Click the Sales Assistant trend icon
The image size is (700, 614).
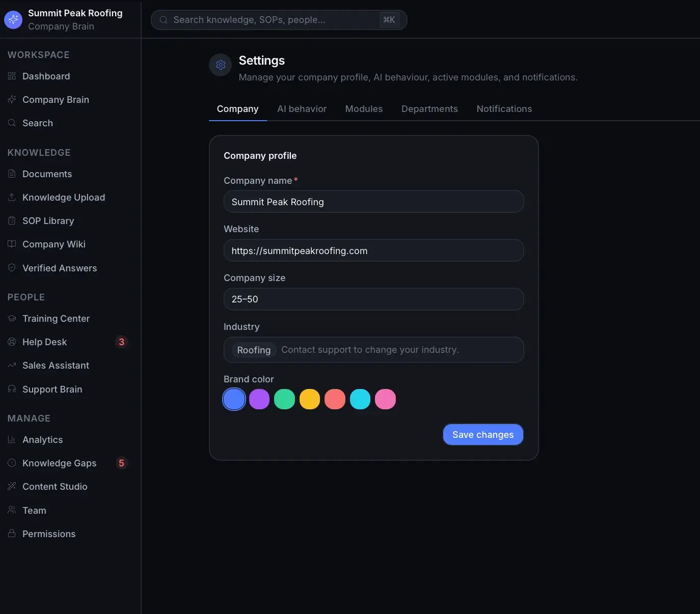tap(12, 365)
